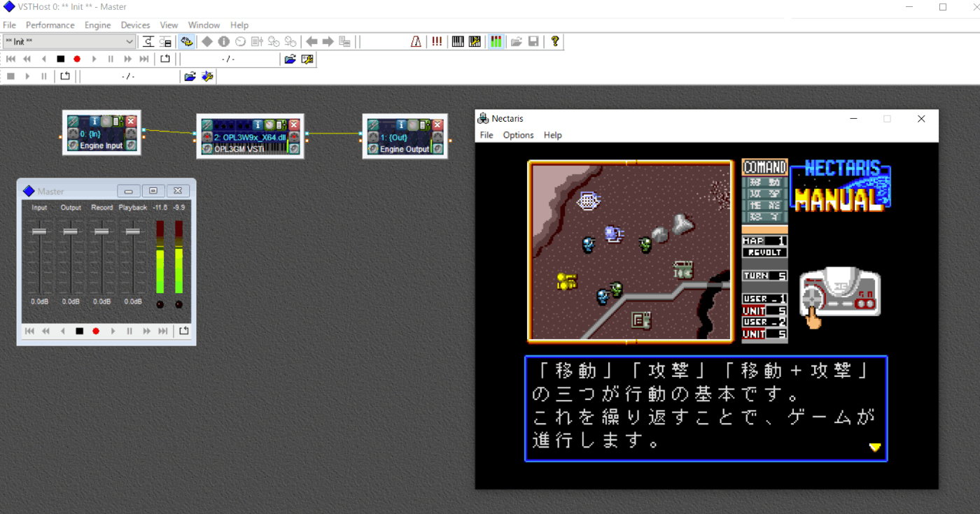Open recorder settings icon in second toolbar row
Viewport: 980px width, 514px height.
coord(307,59)
